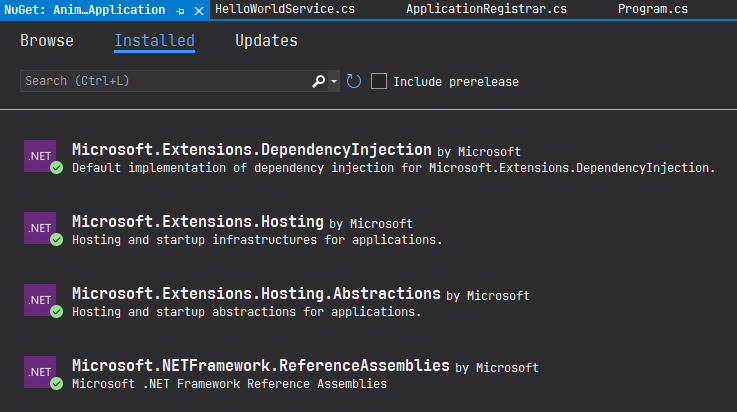Screen dimensions: 737x412
Task: Switch to the Program.cs tab
Action: (x=652, y=10)
